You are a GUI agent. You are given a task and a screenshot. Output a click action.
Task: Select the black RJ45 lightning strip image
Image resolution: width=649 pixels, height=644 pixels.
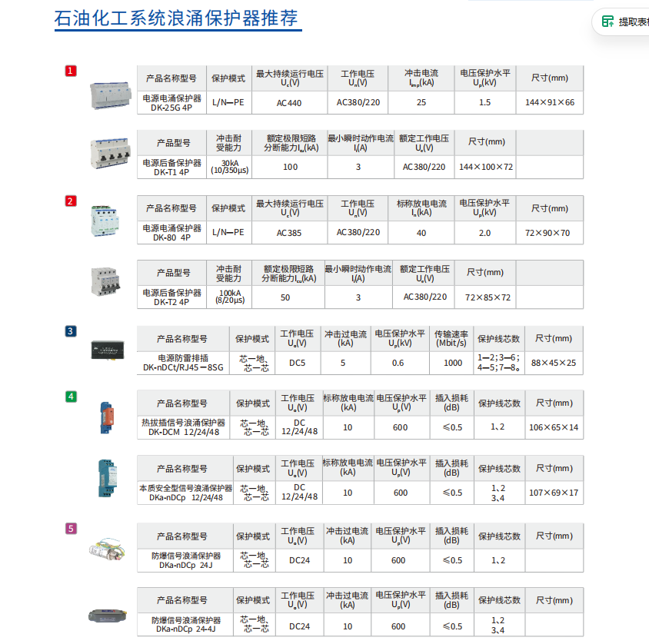[108, 350]
